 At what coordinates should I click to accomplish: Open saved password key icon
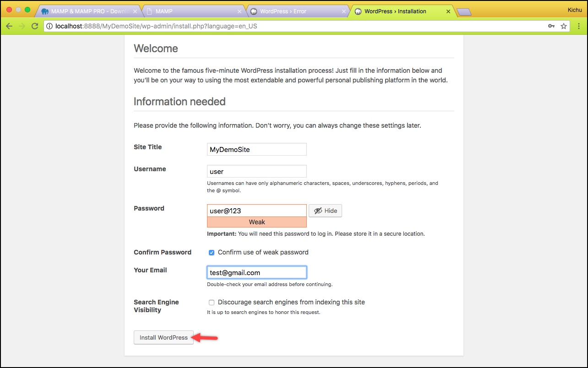[551, 26]
